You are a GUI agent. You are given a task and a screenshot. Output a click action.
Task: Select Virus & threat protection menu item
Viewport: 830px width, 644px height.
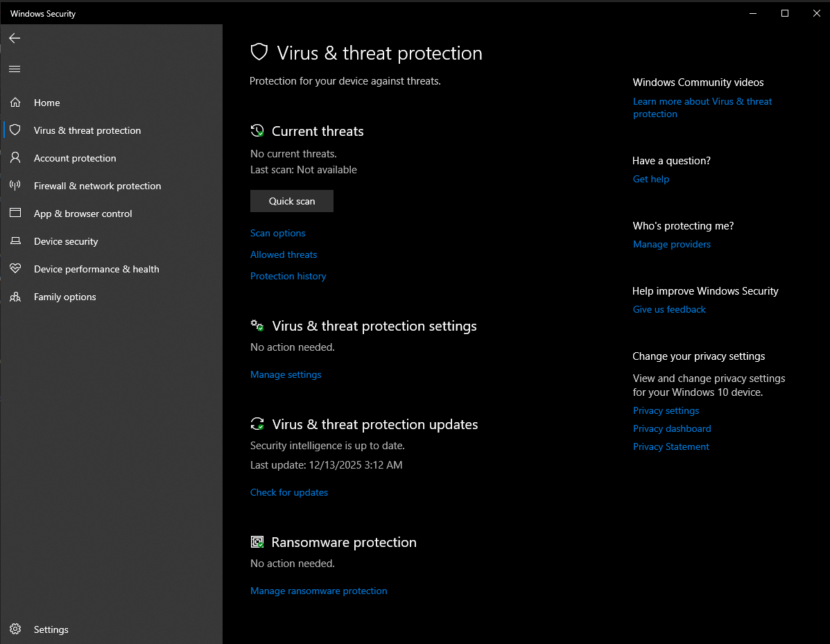coord(87,130)
